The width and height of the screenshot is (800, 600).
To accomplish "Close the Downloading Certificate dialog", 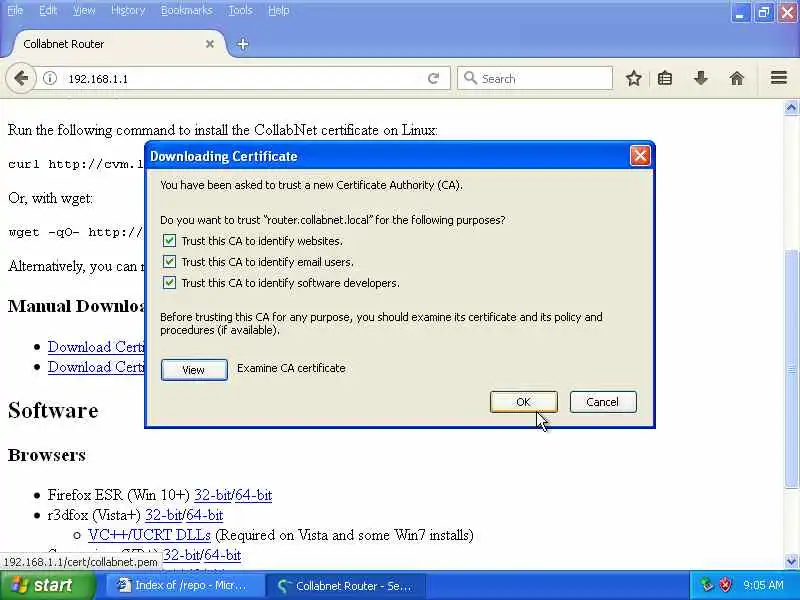I will point(640,156).
